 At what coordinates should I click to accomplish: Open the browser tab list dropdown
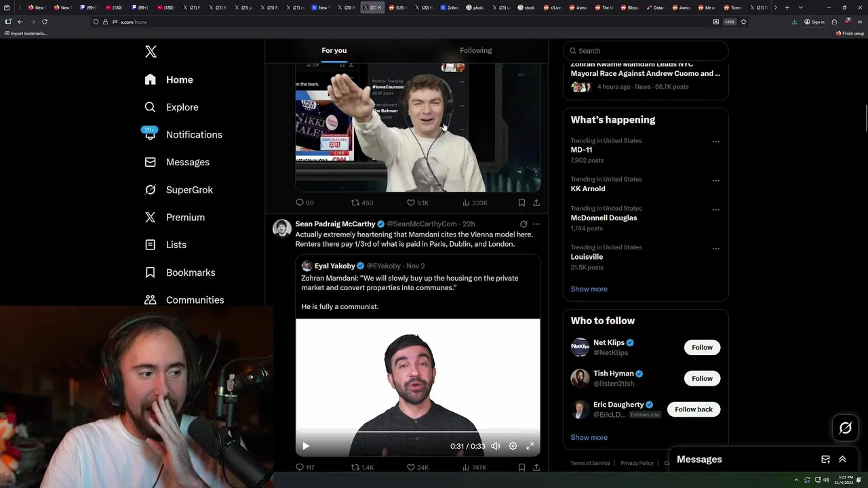point(801,7)
